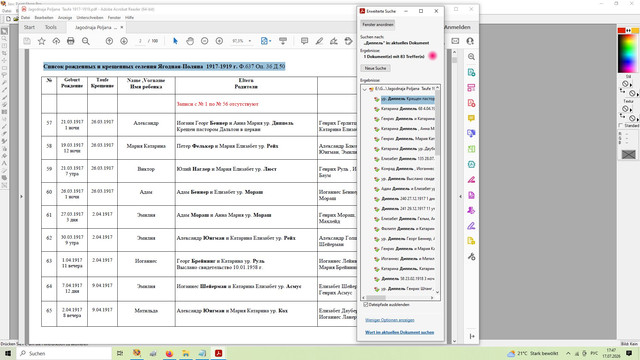Image resolution: width=640 pixels, height=360 pixels.
Task: Click the share with others person icon
Action: tap(470, 41)
